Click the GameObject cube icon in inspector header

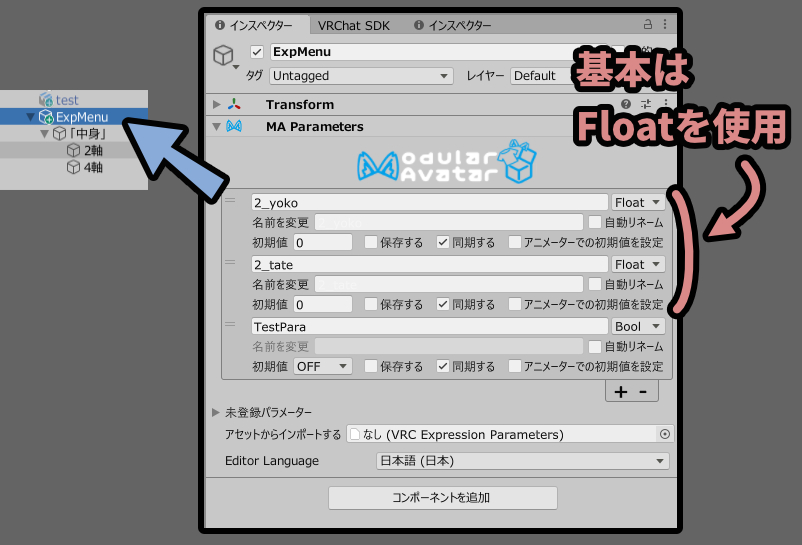223,55
